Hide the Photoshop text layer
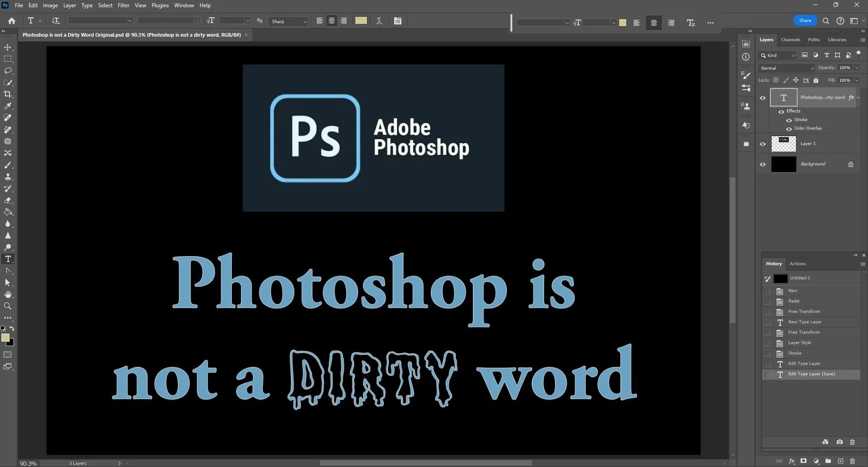This screenshot has width=868, height=467. pos(763,98)
